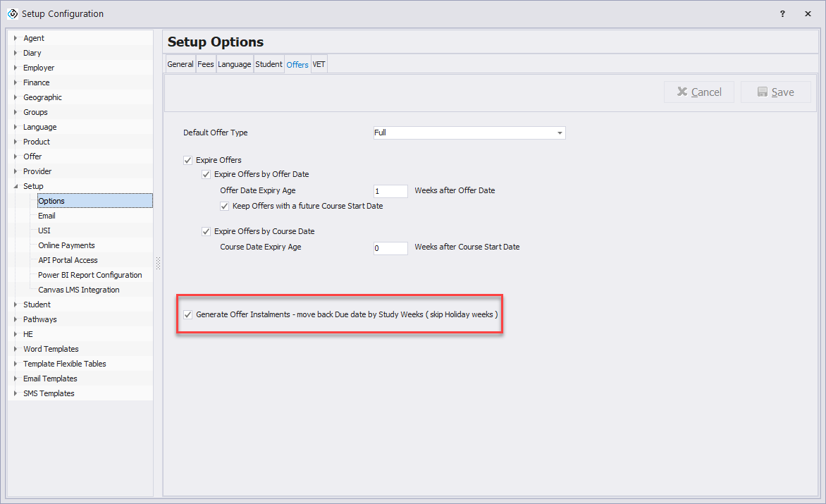
Task: Disable Generate Offer Instalments checkbox
Action: pyautogui.click(x=188, y=314)
